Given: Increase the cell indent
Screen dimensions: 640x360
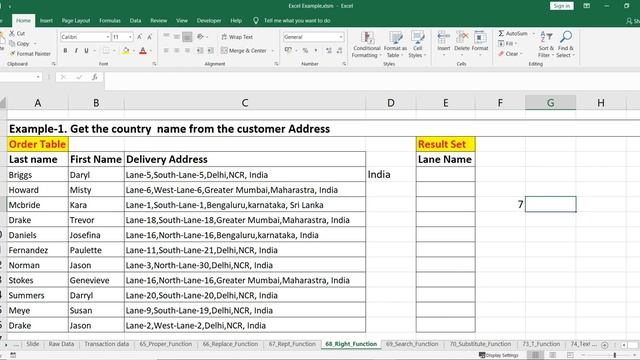Looking at the screenshot, I should click(x=210, y=51).
